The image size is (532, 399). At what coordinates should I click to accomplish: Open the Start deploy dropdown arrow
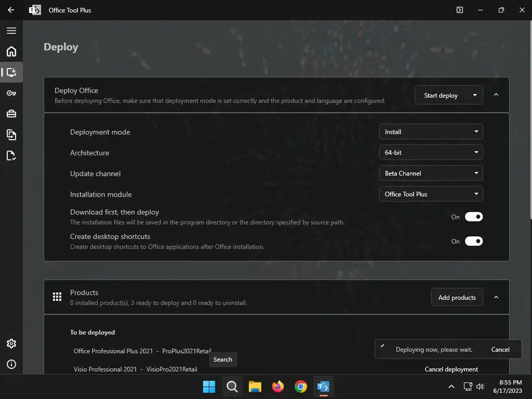475,95
